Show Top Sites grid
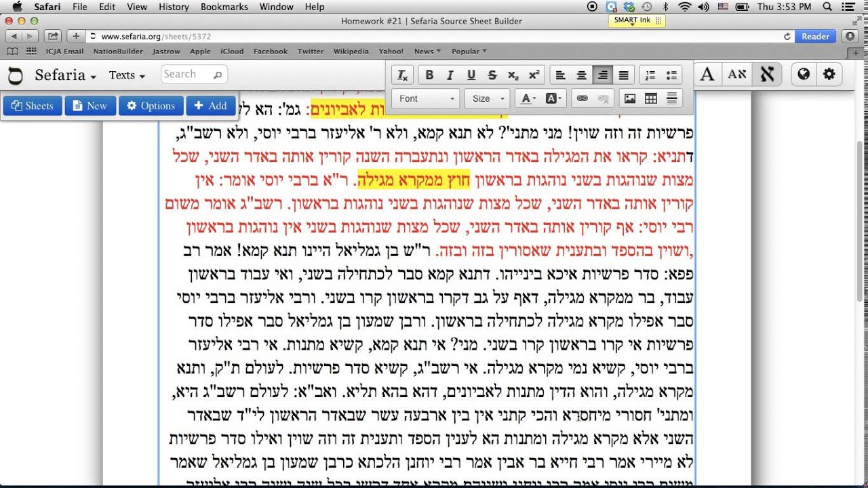 pos(31,52)
